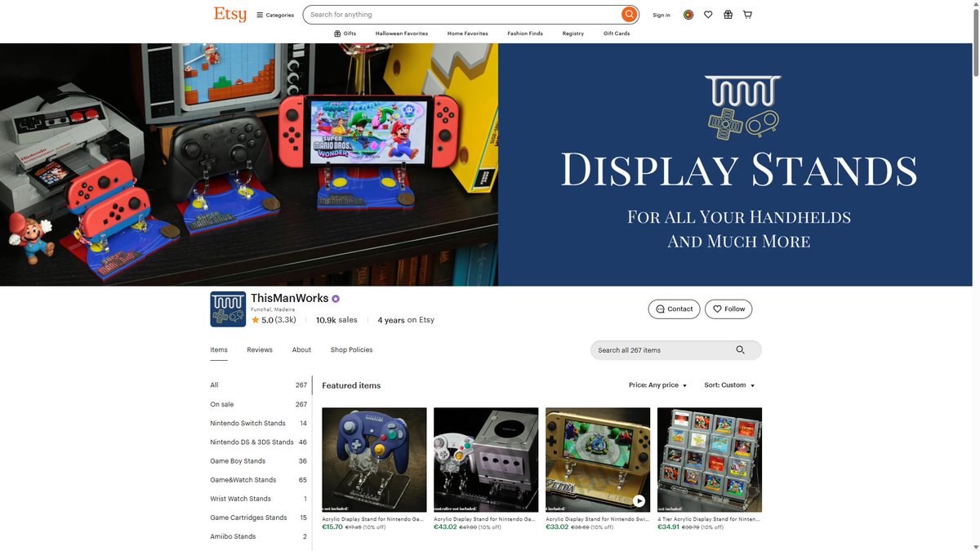Select Game&Watch Stands category

click(x=259, y=480)
